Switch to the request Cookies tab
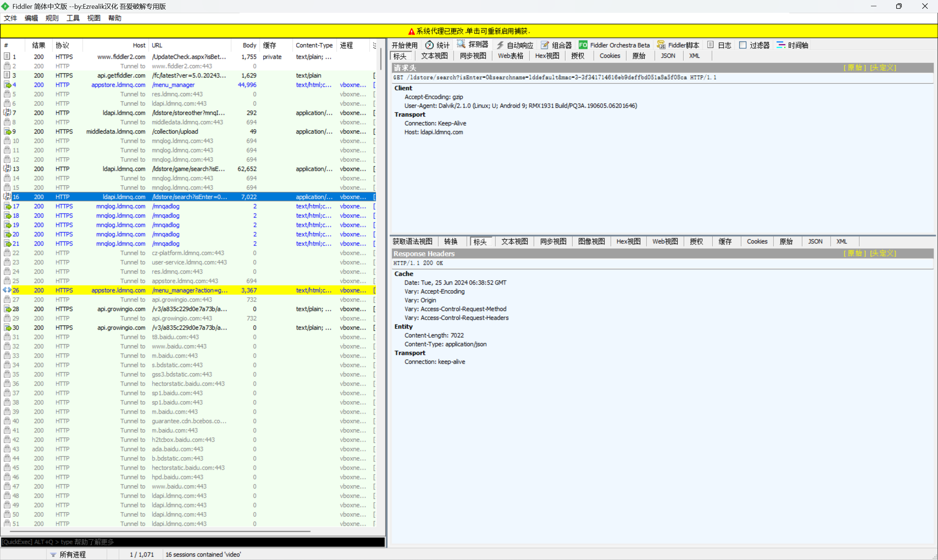 [610, 56]
